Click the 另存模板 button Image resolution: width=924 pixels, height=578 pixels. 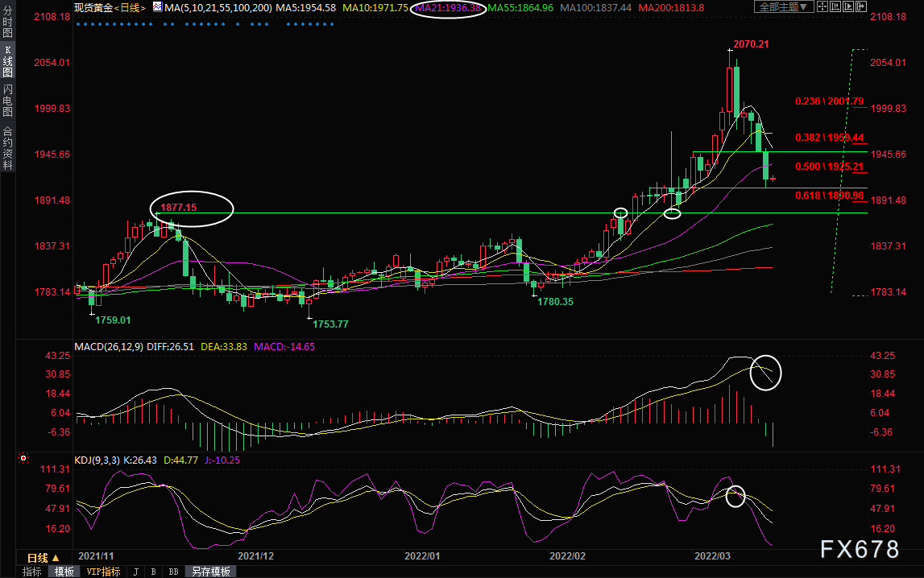(x=211, y=572)
